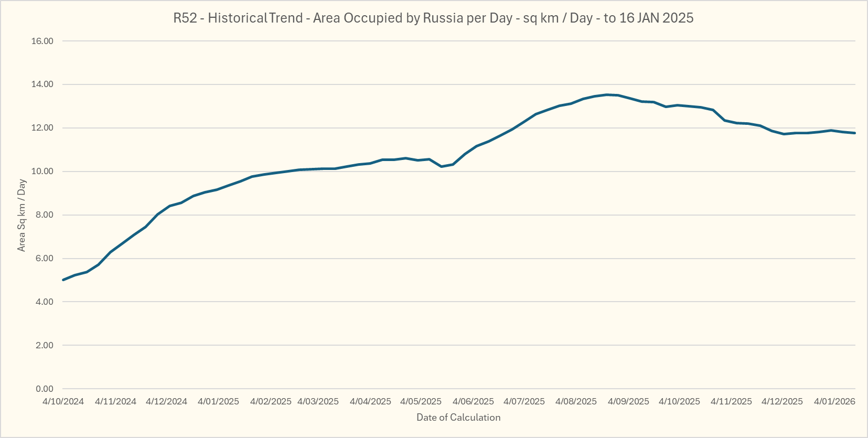Select the 12.00 y-axis tick label
The image size is (868, 438).
coord(42,128)
